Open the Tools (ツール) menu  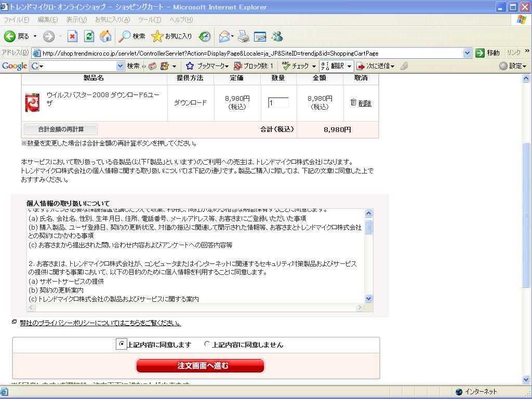[150, 20]
